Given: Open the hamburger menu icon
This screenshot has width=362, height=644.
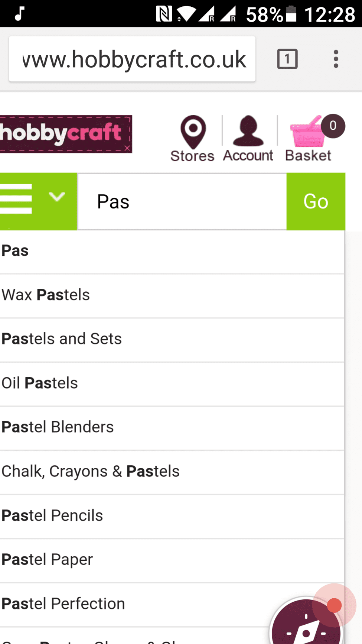Looking at the screenshot, I should 16,200.
